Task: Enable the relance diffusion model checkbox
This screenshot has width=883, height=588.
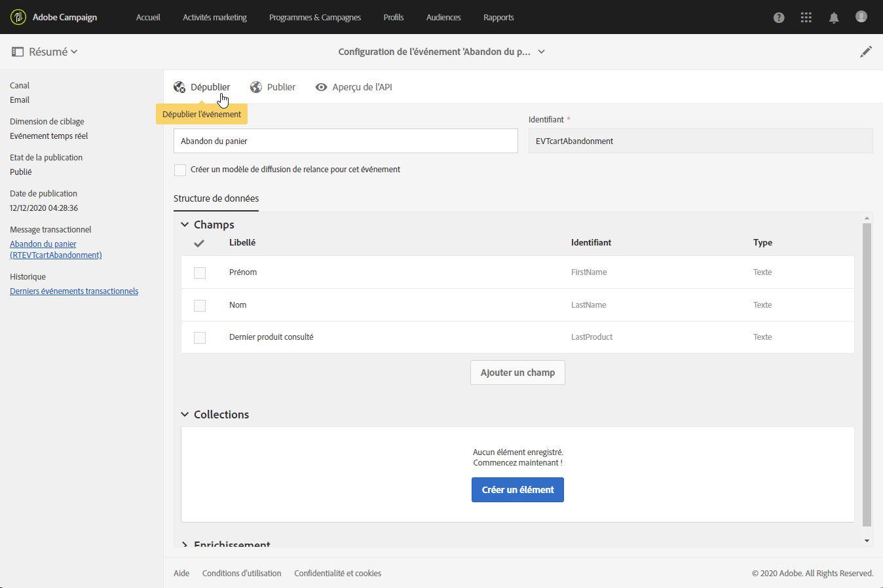Action: (180, 170)
